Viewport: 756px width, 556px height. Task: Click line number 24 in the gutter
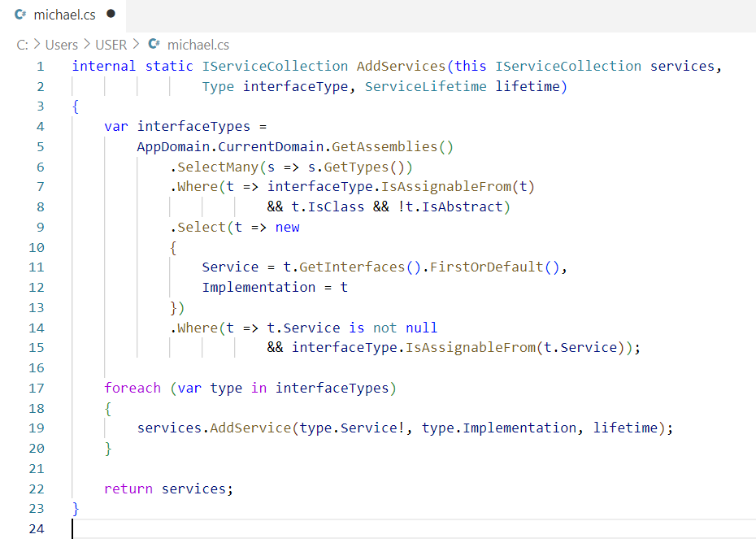37,529
